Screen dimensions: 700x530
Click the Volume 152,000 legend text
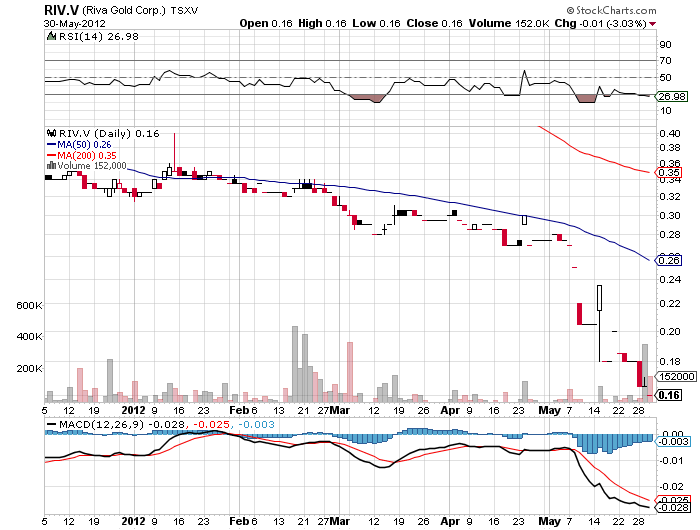point(92,166)
